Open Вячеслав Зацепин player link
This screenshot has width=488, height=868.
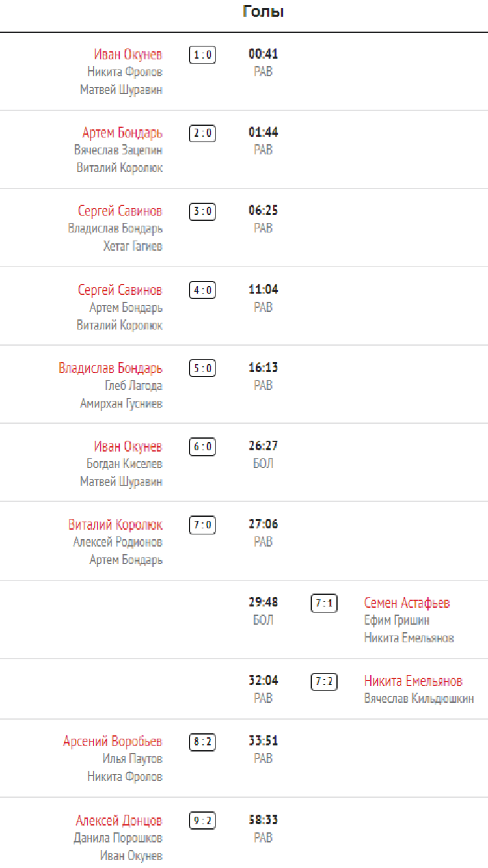coord(118,150)
